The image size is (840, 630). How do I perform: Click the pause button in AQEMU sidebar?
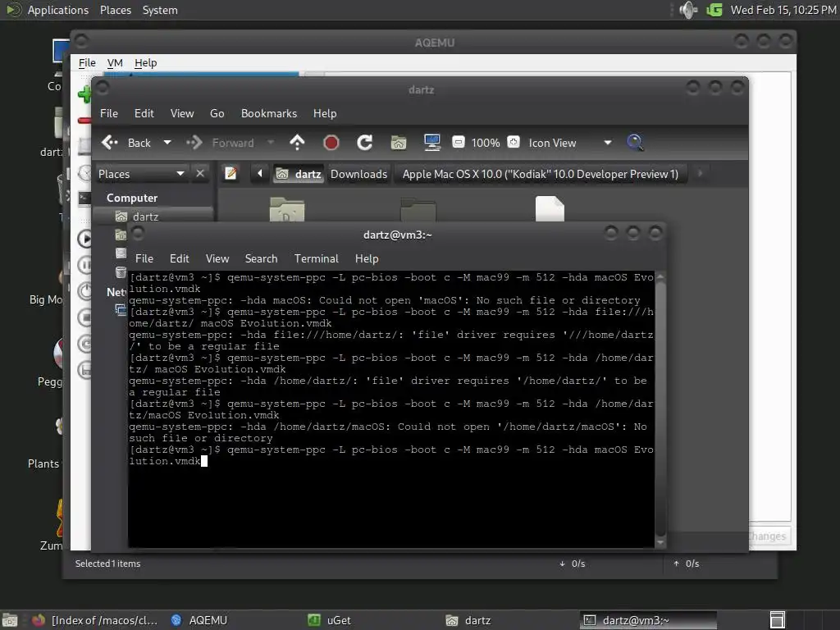coord(84,265)
